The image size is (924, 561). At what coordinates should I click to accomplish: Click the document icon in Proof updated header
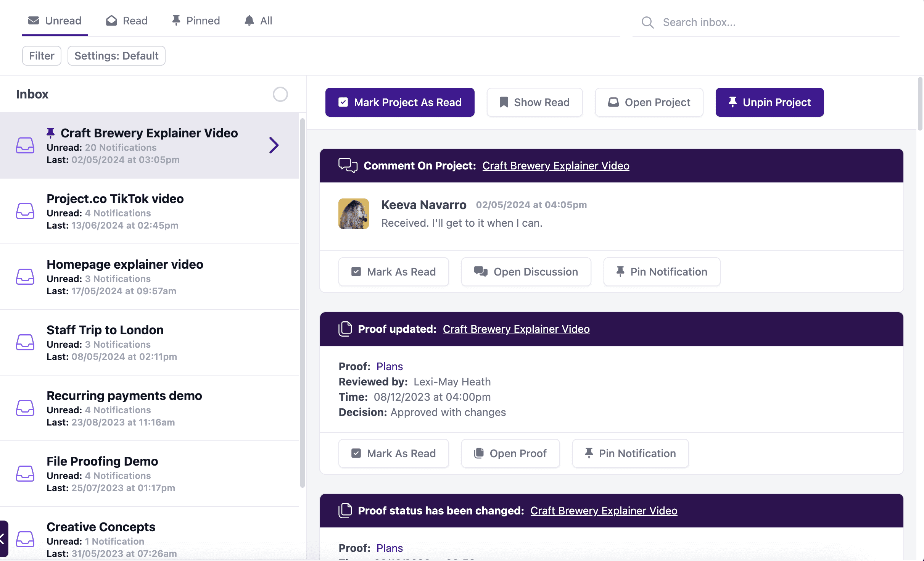[x=345, y=329]
